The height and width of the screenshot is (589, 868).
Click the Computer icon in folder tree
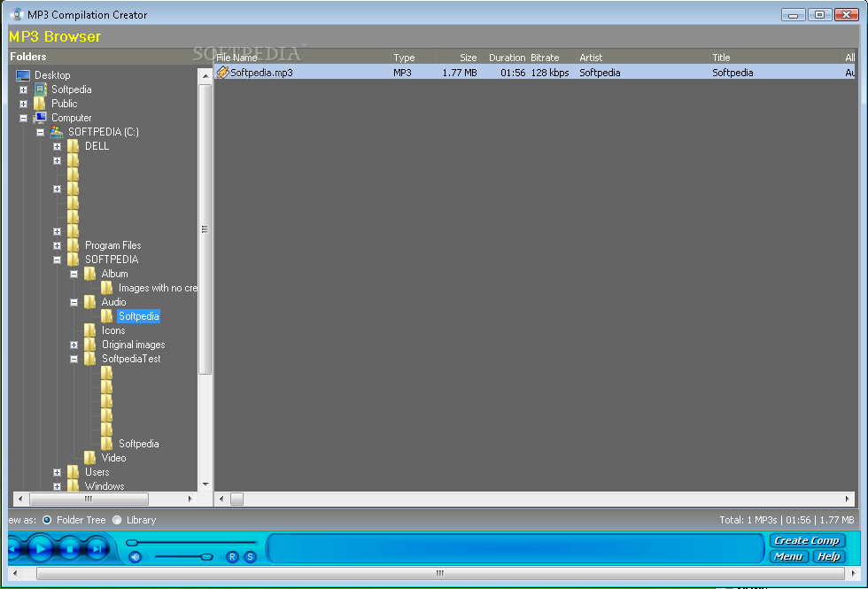pos(40,117)
